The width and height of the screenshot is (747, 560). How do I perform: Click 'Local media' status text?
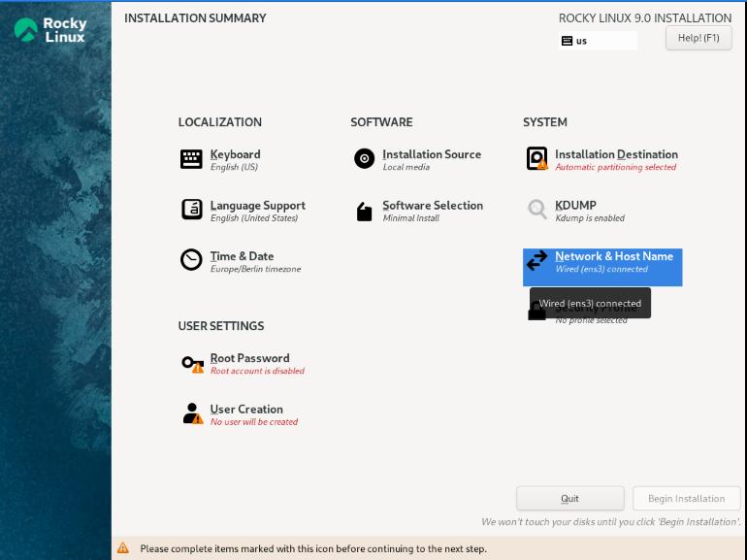406,167
